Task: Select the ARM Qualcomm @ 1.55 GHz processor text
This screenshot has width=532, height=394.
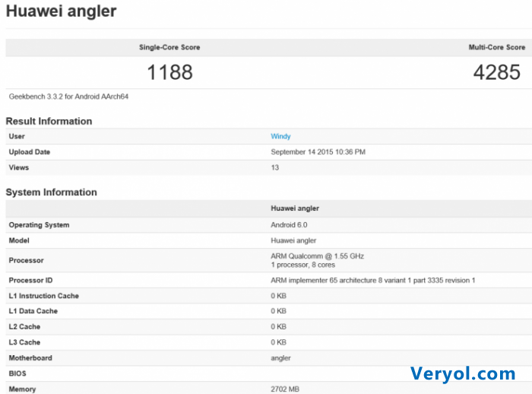Action: pos(317,256)
